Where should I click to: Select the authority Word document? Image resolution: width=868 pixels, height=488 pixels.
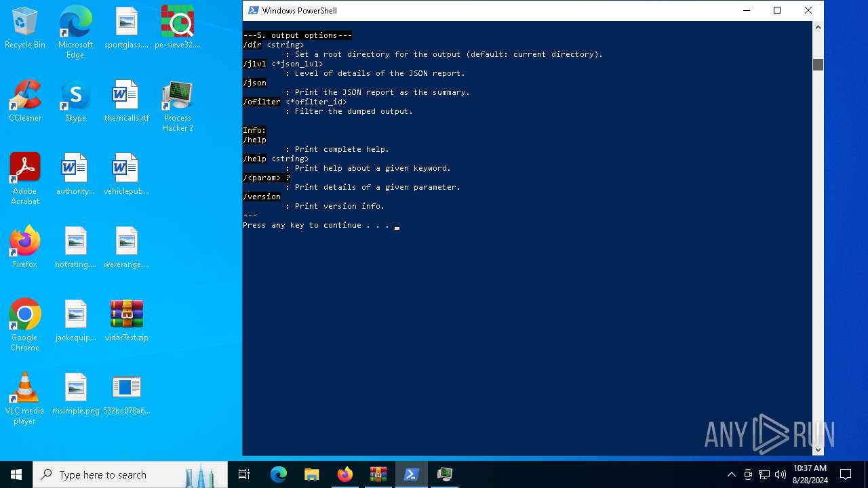(x=75, y=175)
